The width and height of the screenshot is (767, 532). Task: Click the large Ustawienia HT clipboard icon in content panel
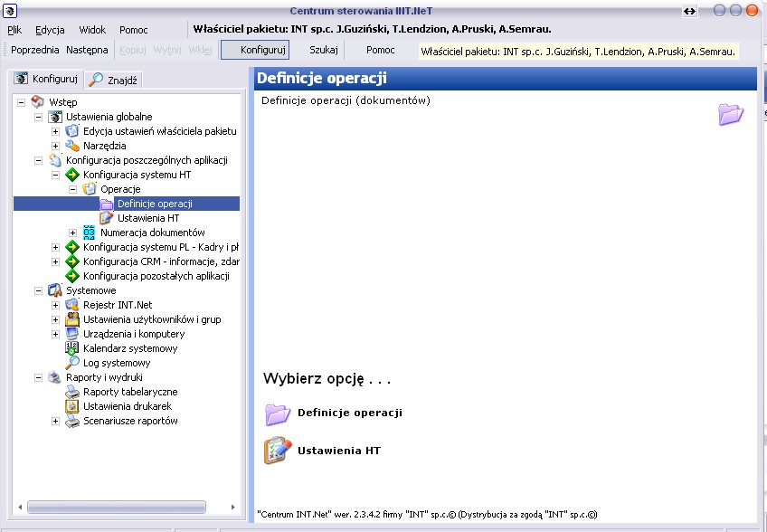(278, 451)
